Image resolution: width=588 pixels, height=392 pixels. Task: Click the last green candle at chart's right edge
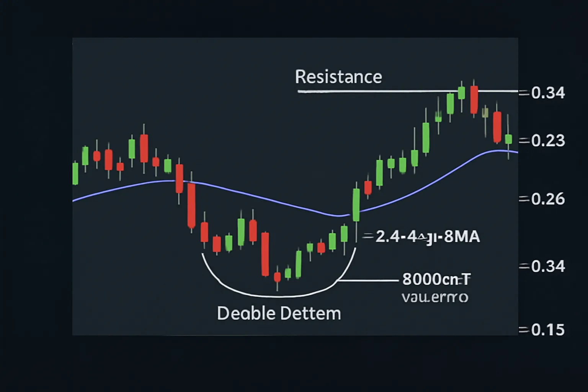[508, 139]
